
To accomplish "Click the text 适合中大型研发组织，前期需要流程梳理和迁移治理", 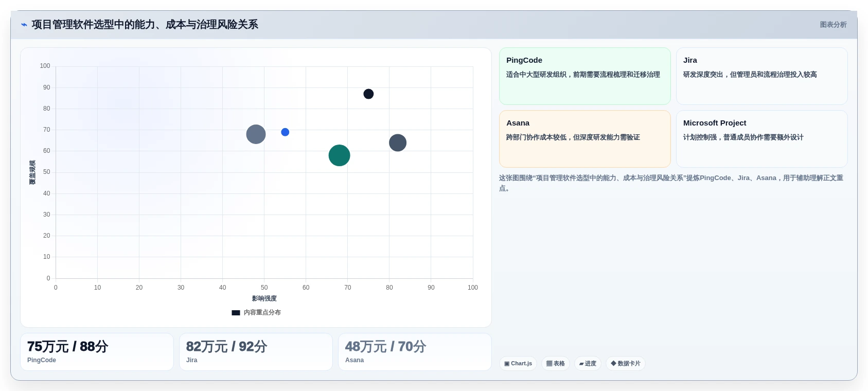I will pos(583,75).
